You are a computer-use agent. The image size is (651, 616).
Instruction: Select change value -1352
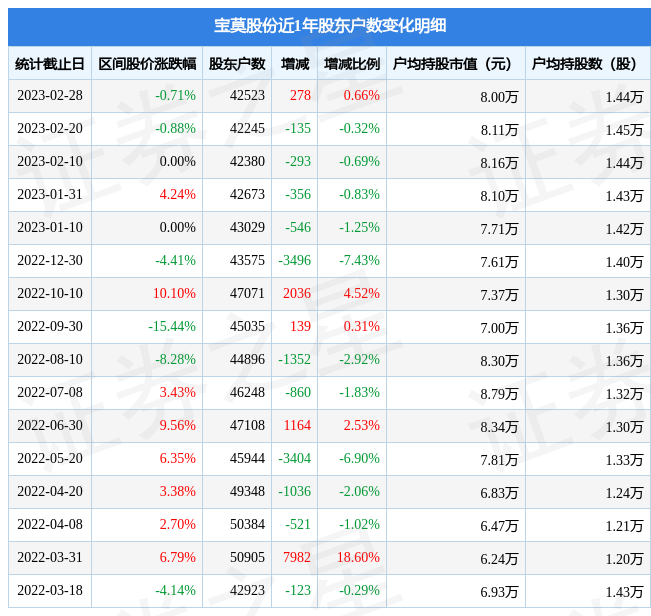pos(294,359)
